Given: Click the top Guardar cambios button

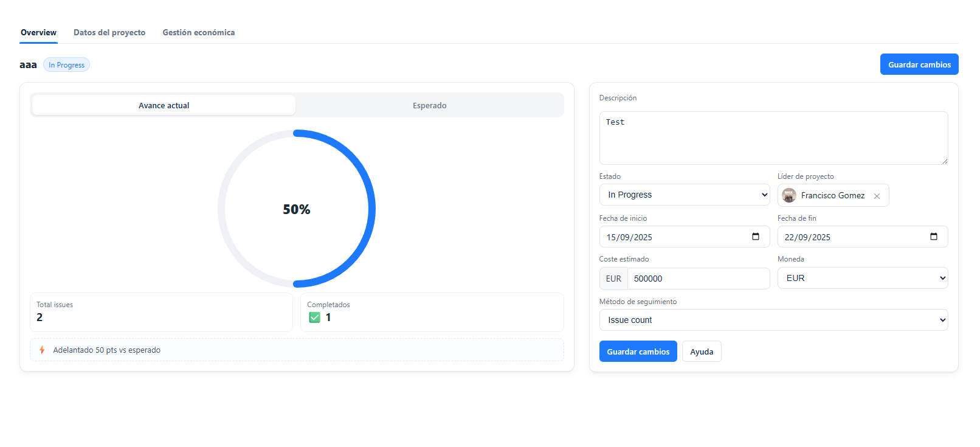Looking at the screenshot, I should click(x=919, y=64).
